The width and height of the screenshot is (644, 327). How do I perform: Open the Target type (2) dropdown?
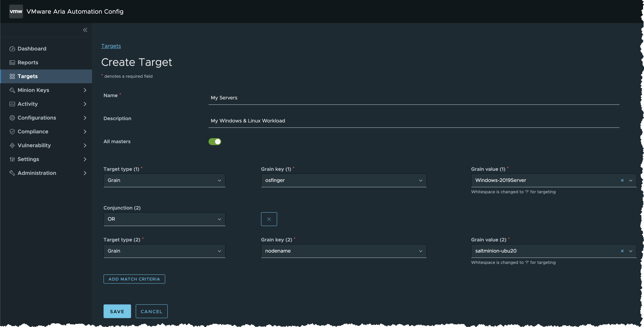click(164, 251)
